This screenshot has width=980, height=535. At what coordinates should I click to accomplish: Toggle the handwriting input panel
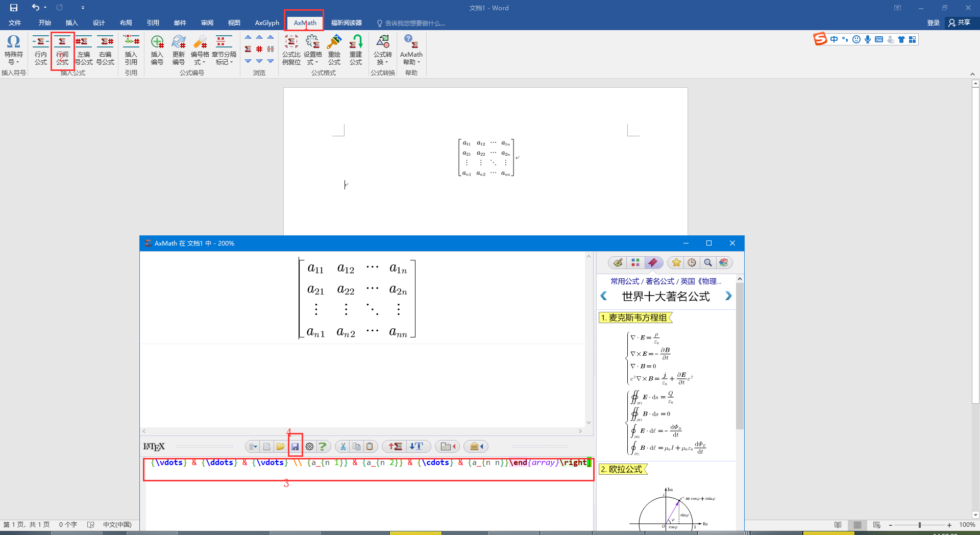(617, 262)
